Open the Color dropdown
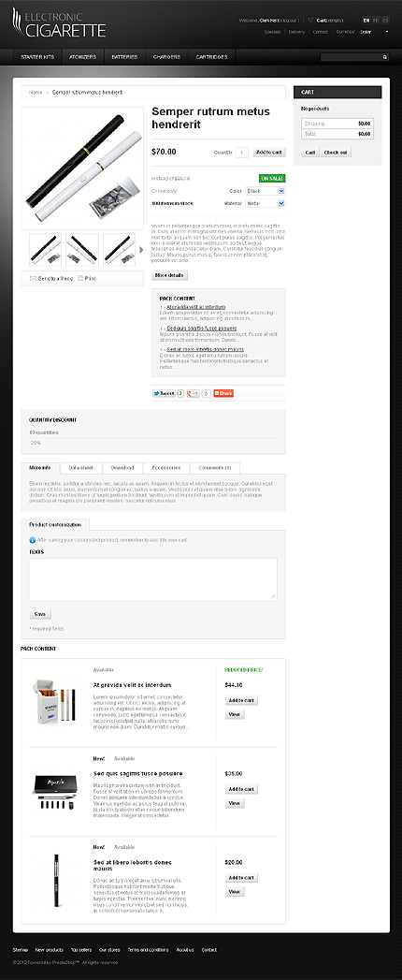Image resolution: width=402 pixels, height=980 pixels. point(266,191)
